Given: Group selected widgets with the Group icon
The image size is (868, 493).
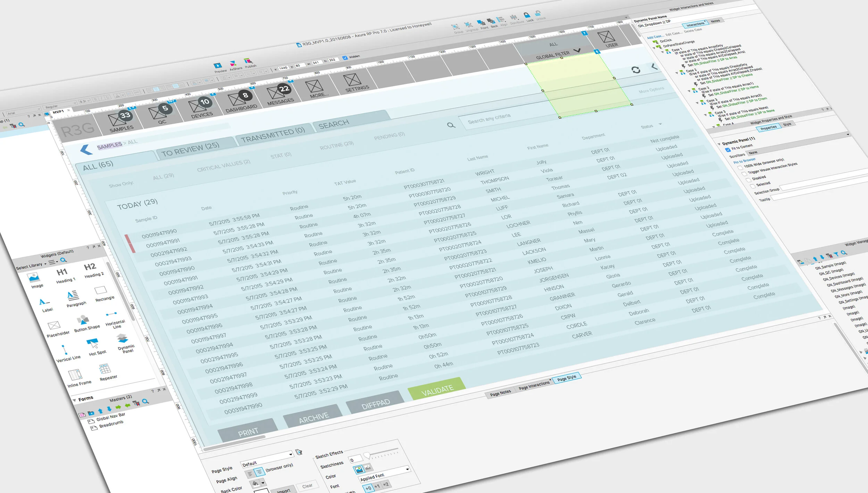Looking at the screenshot, I should click(x=456, y=28).
